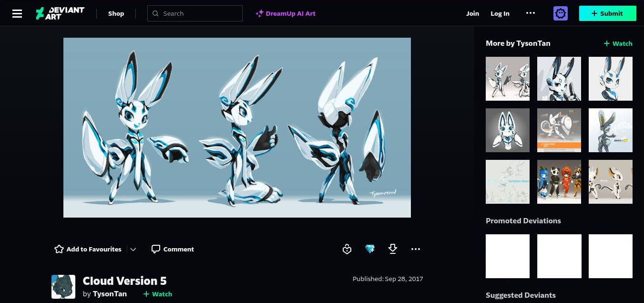Screen dimensions: 644x303
Task: Click the Cloud Version 5 title
Action: click(125, 281)
